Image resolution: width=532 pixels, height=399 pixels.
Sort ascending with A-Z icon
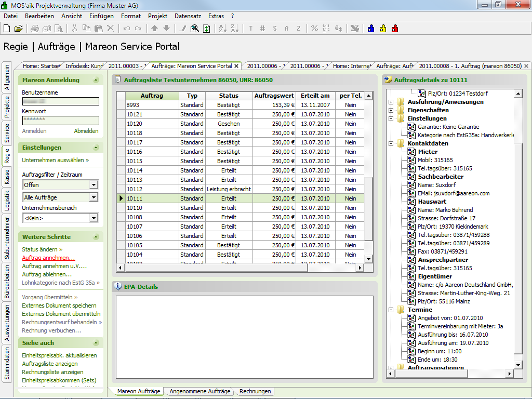222,29
